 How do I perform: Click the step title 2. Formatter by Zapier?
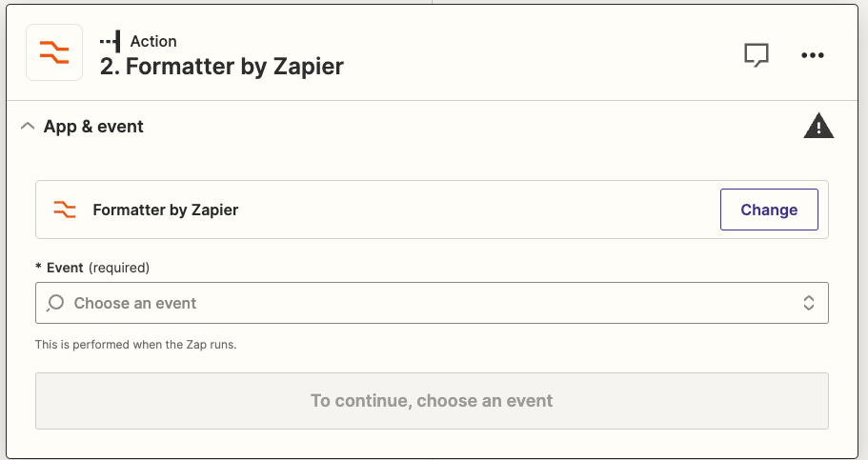click(x=222, y=67)
